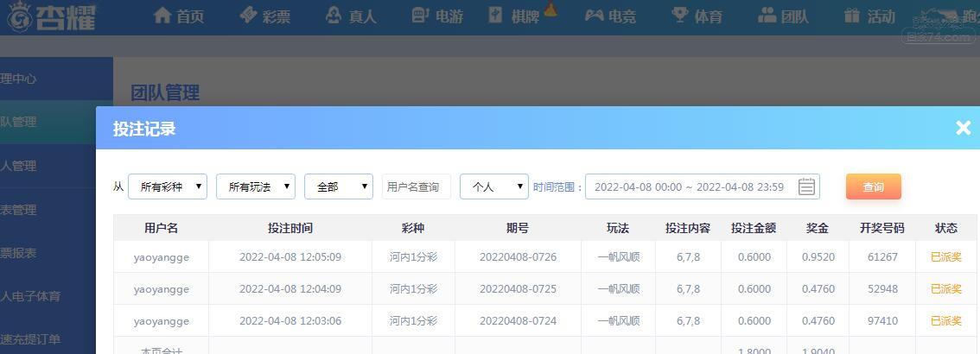
Task: Click the 状态 column header
Action: click(x=946, y=228)
